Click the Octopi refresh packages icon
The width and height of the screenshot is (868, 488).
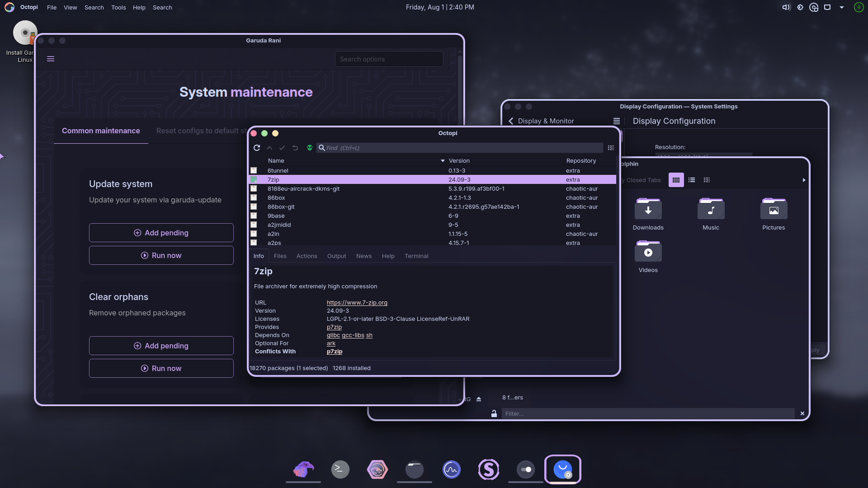pyautogui.click(x=257, y=148)
